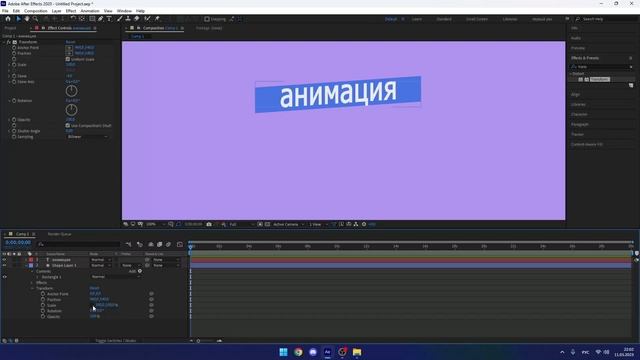Open the Shape Layer 1 Mode dropdown
Viewport: 640px width, 360px height.
point(100,265)
